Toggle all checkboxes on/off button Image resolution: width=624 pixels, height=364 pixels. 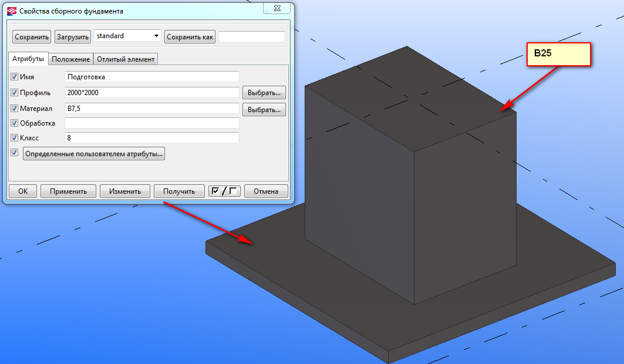coord(224,191)
